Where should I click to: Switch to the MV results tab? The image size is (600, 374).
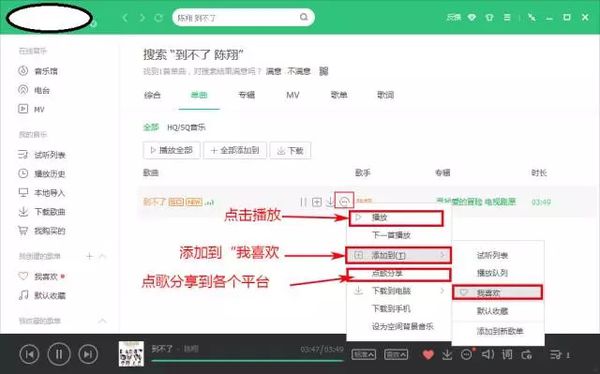tap(293, 95)
